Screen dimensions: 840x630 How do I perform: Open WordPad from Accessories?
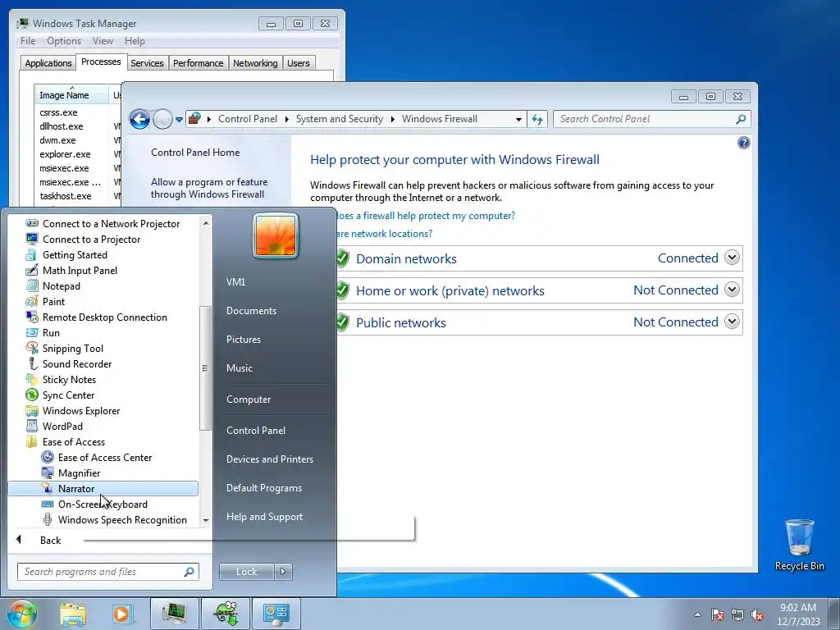(x=62, y=427)
